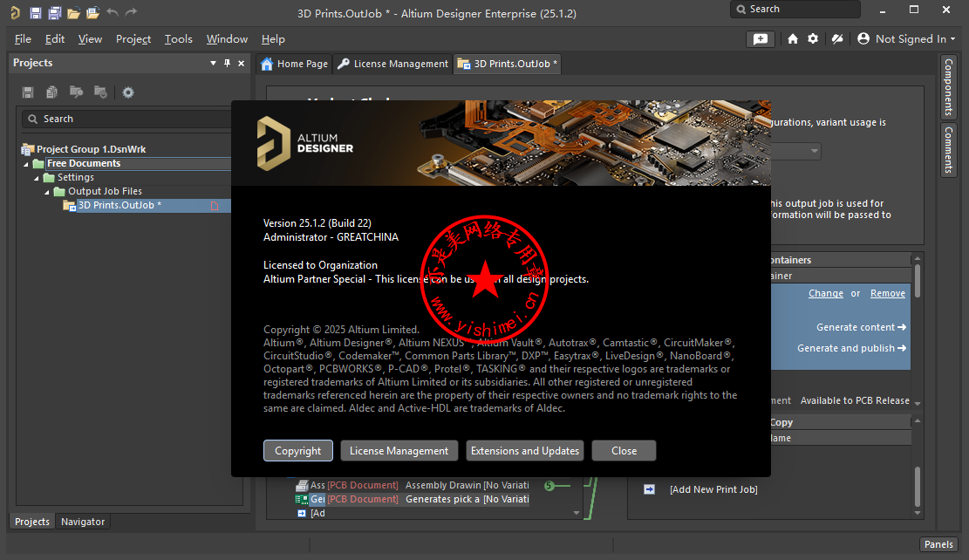This screenshot has width=969, height=560.
Task: Open the Window menu
Action: 227,39
